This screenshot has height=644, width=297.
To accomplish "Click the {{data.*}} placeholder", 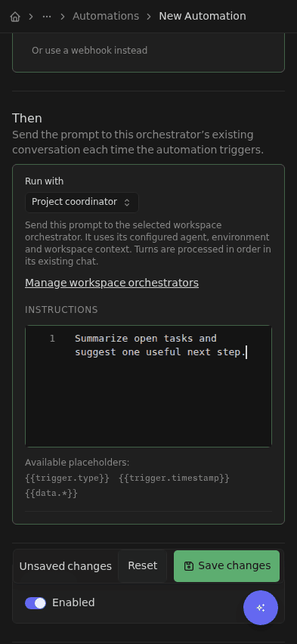I will [x=51, y=494].
